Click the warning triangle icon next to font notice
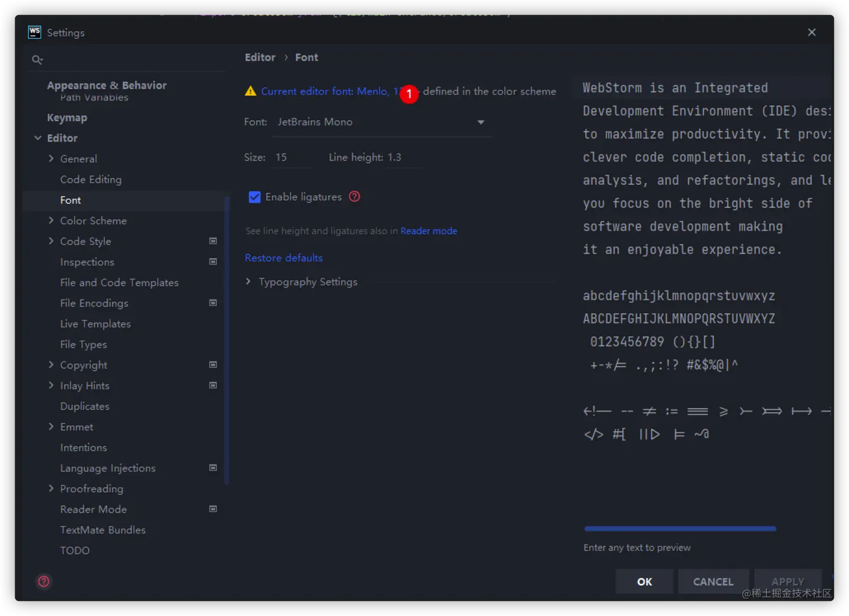 click(x=250, y=91)
